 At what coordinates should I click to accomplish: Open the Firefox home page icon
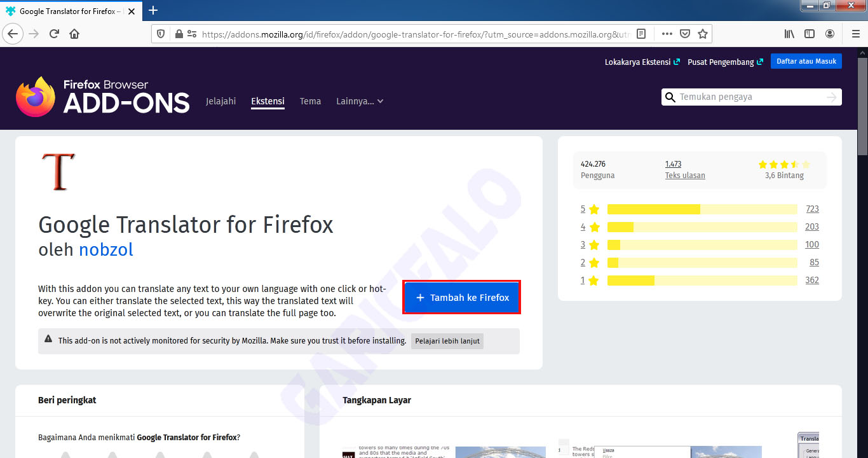pyautogui.click(x=74, y=34)
